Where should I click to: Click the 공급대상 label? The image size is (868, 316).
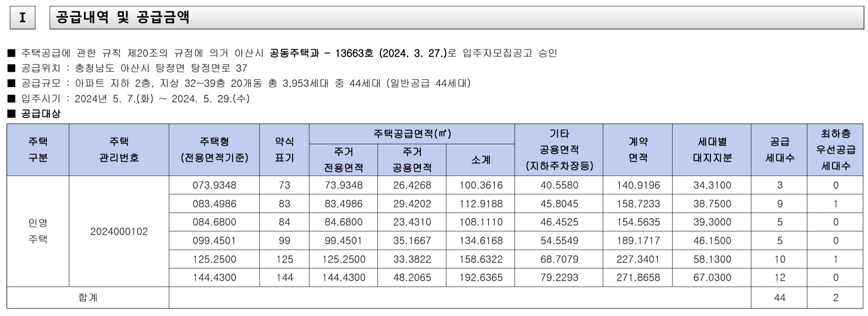[x=41, y=114]
